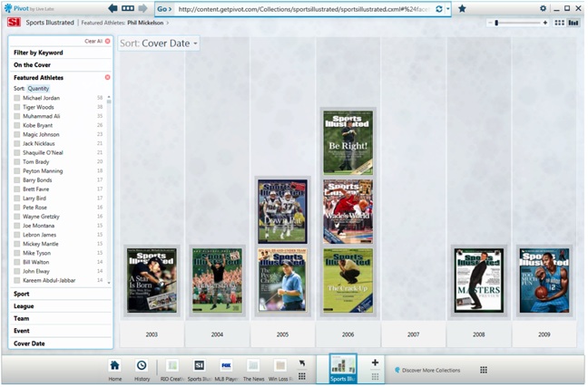Click the SI logo
This screenshot has height=387, width=588.
[x=14, y=23]
